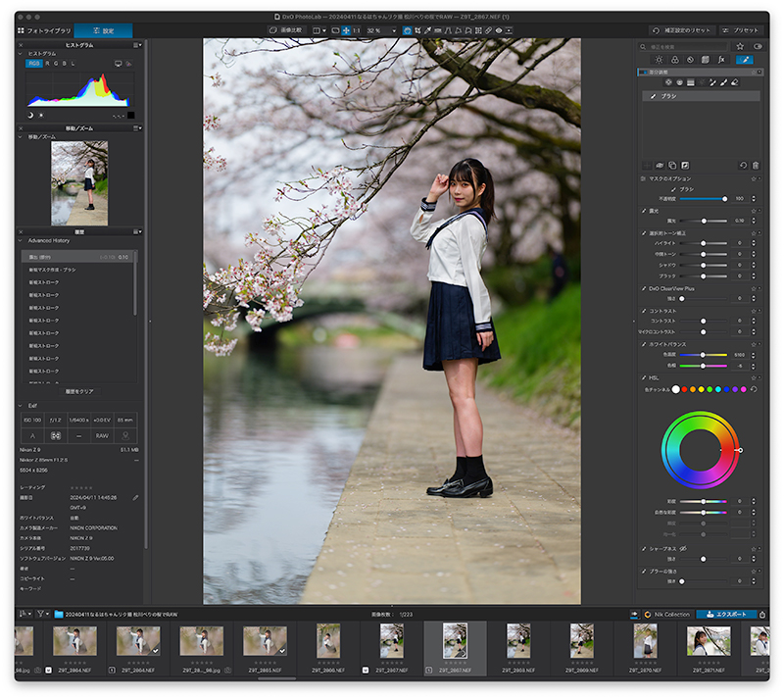Select the crop tool in top toolbar
The width and height of the screenshot is (784, 699).
tap(417, 30)
